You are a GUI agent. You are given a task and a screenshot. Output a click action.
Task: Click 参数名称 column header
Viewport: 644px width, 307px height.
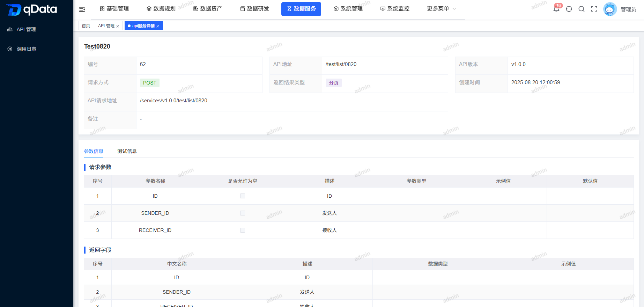(155, 181)
